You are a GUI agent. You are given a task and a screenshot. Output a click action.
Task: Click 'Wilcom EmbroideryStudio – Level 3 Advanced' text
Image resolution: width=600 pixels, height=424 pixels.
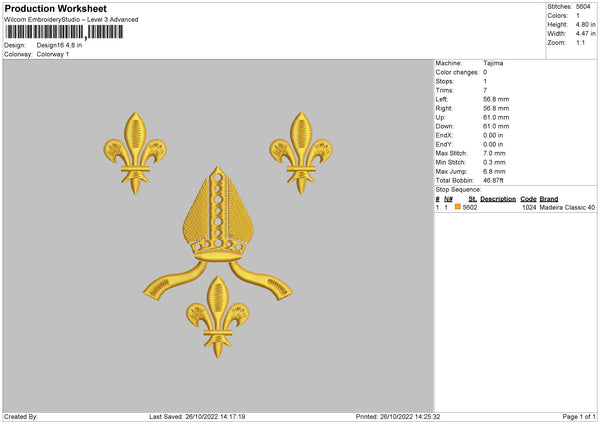[71, 20]
